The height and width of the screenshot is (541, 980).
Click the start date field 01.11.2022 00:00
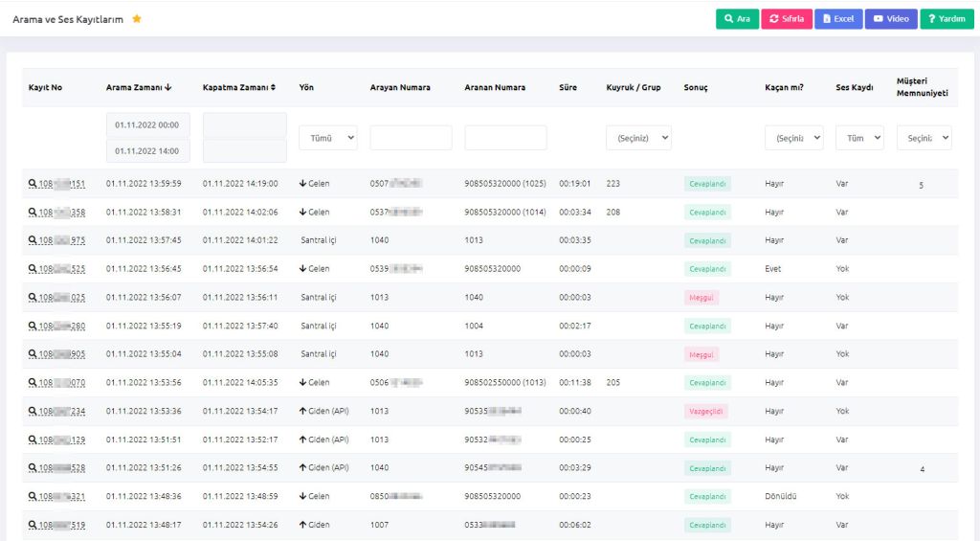147,125
